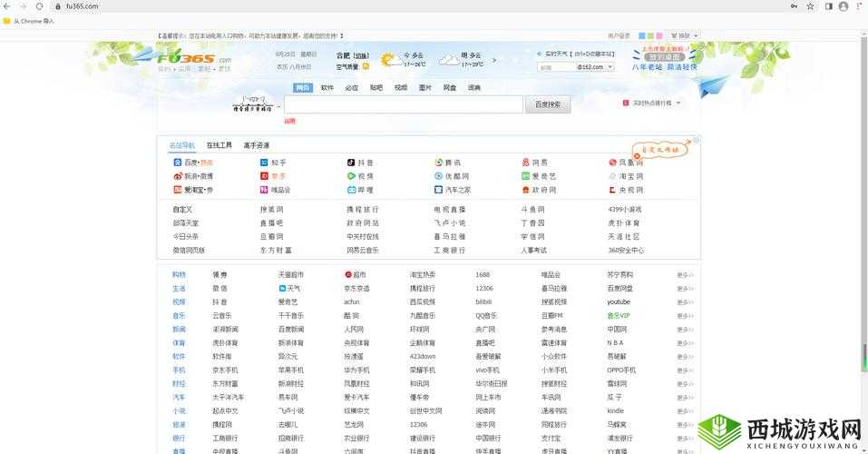Expand 更多 for the 手机 row
Screen dimensions: 868x454
coord(685,370)
